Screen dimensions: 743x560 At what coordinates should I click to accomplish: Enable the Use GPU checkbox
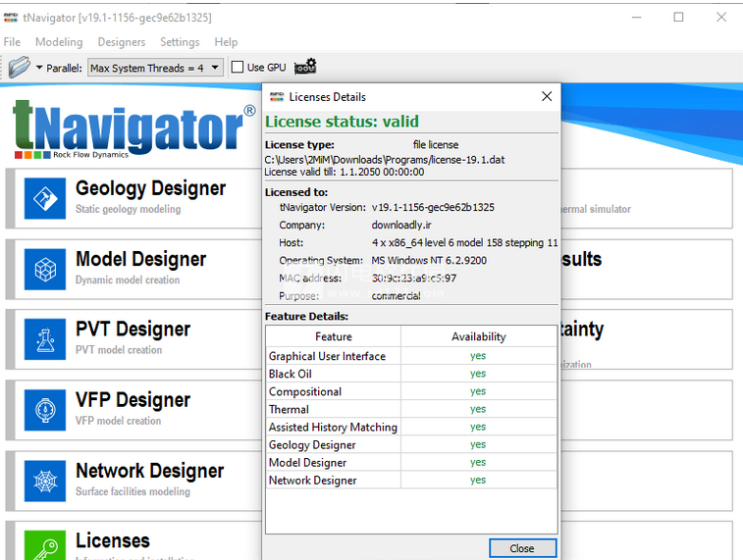(238, 68)
